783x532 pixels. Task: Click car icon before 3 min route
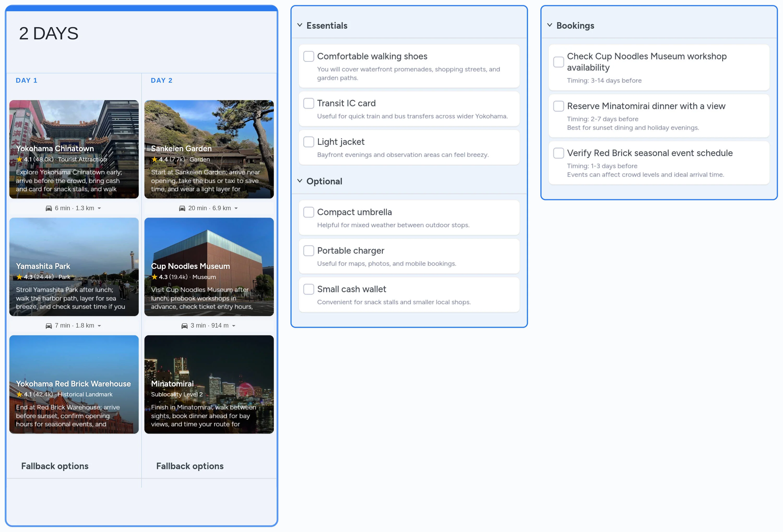pos(184,326)
